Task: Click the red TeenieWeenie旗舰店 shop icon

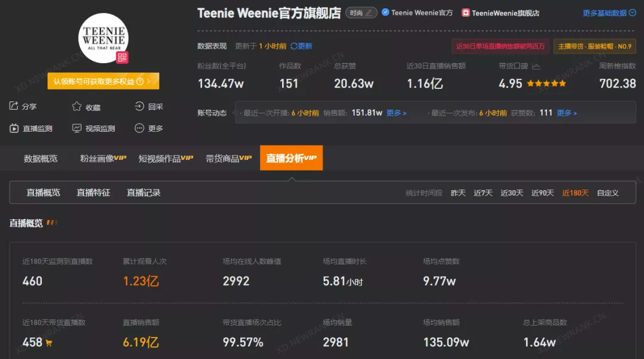Action: [x=465, y=13]
